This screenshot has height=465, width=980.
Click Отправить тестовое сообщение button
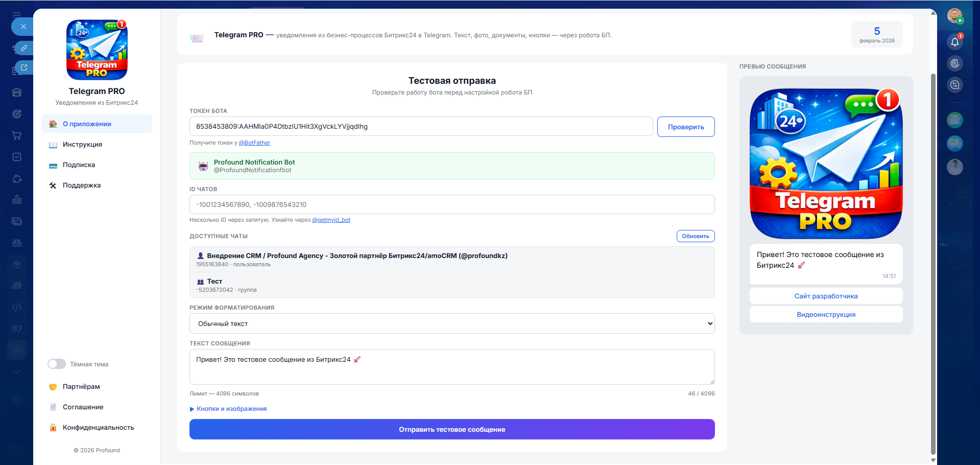tap(451, 429)
